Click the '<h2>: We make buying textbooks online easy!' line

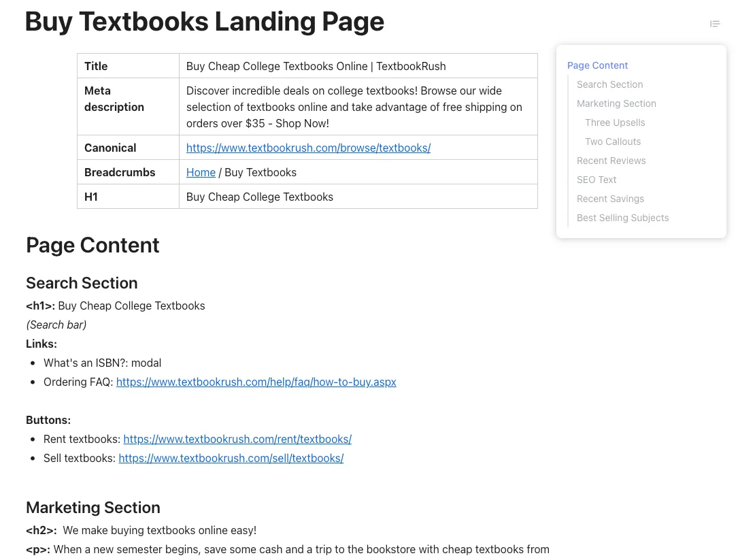(141, 530)
